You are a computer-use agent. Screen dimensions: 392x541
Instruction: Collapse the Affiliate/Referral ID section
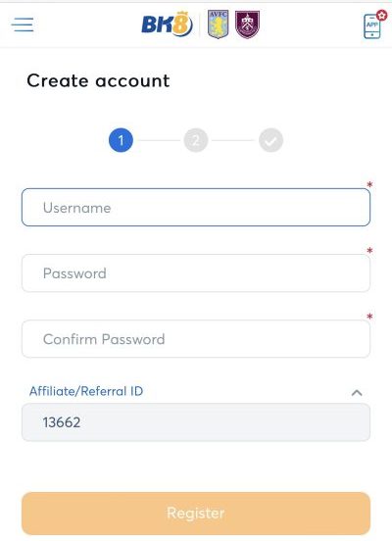[x=357, y=393]
